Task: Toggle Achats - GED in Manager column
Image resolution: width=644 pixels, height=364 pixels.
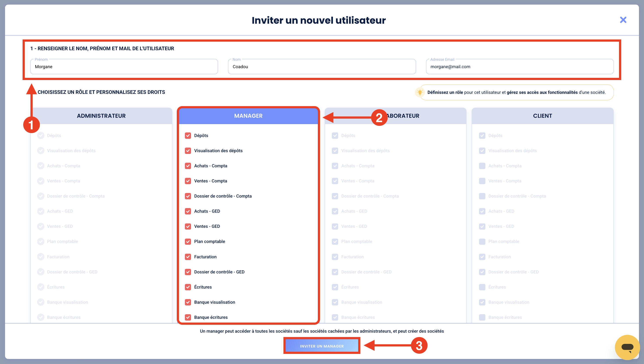Action: pyautogui.click(x=188, y=211)
